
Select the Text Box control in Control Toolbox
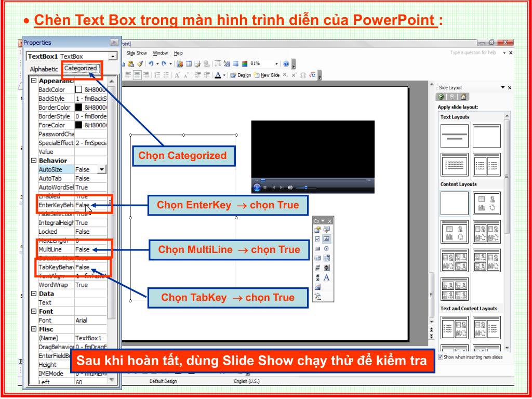[326, 239]
